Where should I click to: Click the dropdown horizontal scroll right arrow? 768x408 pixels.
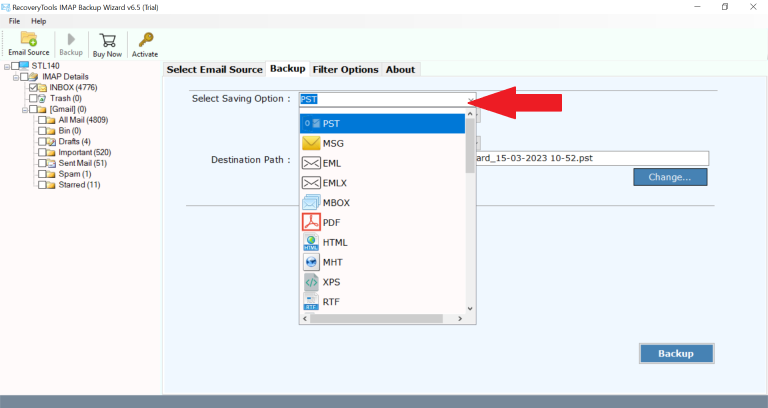tap(460, 318)
